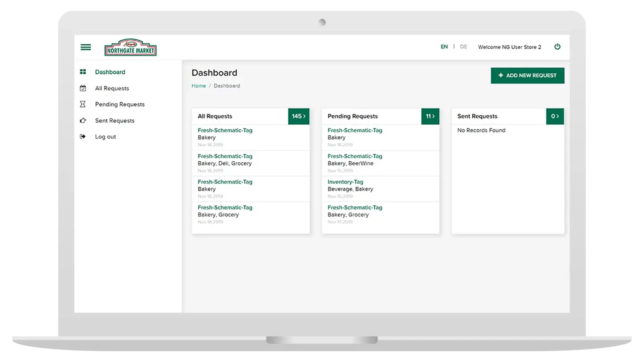Click the ADD NEW REQUEST button
Viewport: 644px width, 362px height.
pyautogui.click(x=527, y=76)
